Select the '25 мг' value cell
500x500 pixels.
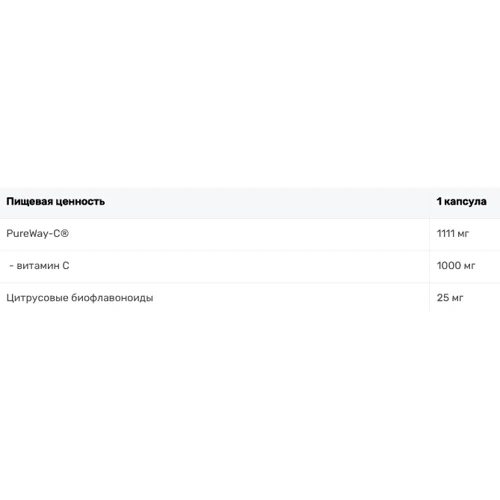(465, 298)
